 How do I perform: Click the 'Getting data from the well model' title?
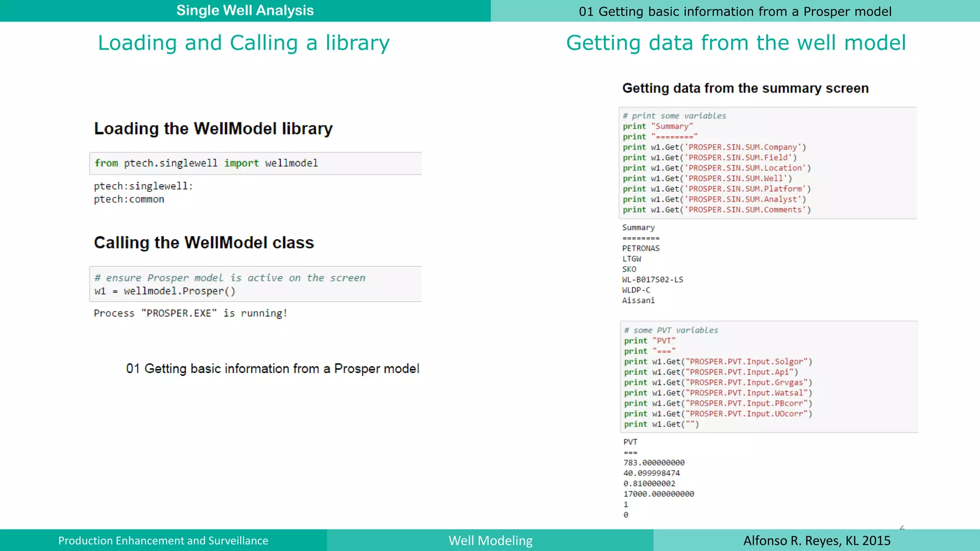736,43
